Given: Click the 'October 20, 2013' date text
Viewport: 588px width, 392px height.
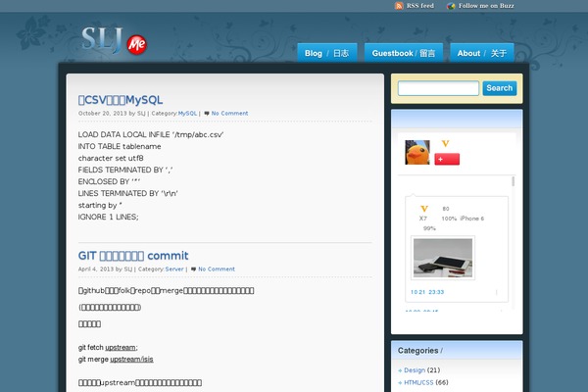Looking at the screenshot, I should pos(102,114).
